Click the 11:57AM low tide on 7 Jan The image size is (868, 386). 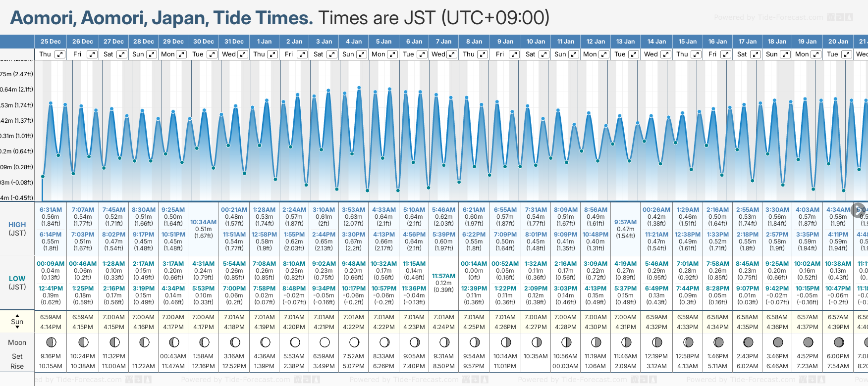443,276
